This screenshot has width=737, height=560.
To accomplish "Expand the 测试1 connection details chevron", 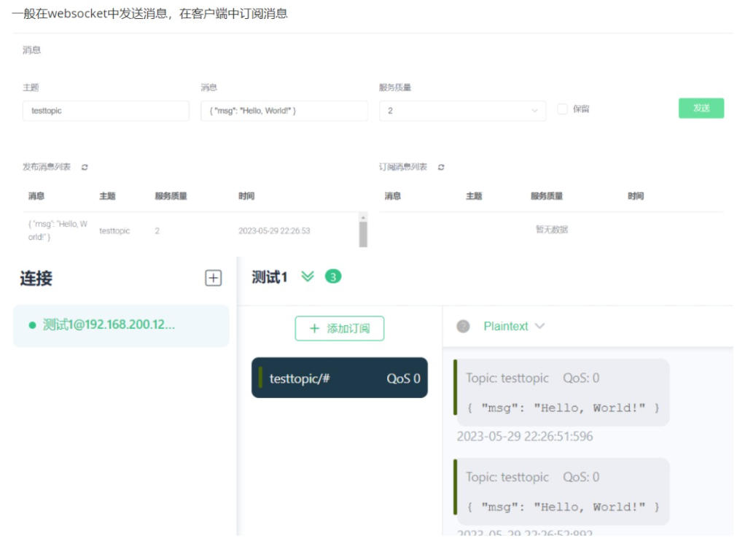I will pyautogui.click(x=308, y=277).
